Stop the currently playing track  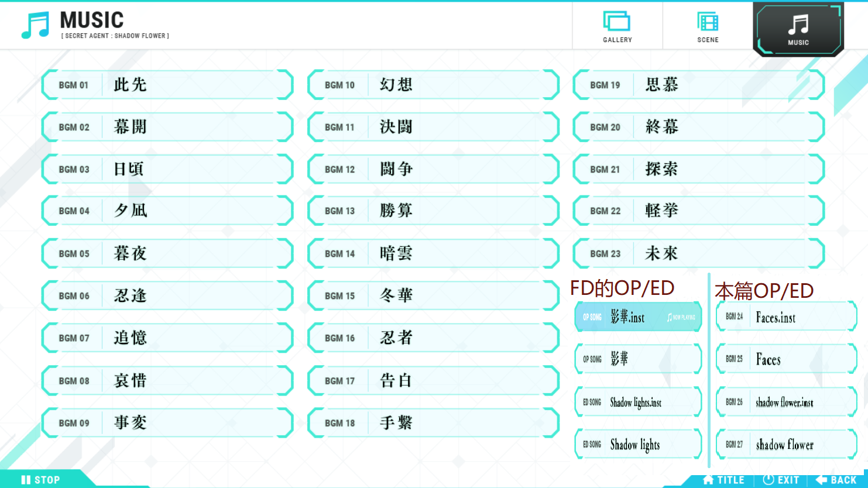pos(41,480)
